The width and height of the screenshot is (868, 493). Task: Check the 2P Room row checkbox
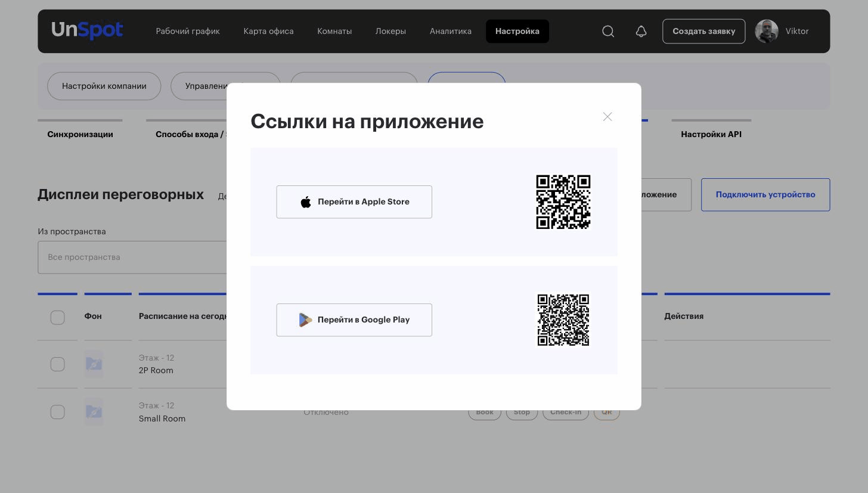click(57, 364)
